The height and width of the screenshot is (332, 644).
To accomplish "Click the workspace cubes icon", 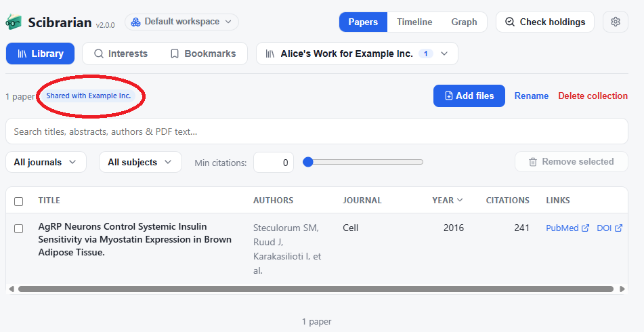I will coord(135,22).
